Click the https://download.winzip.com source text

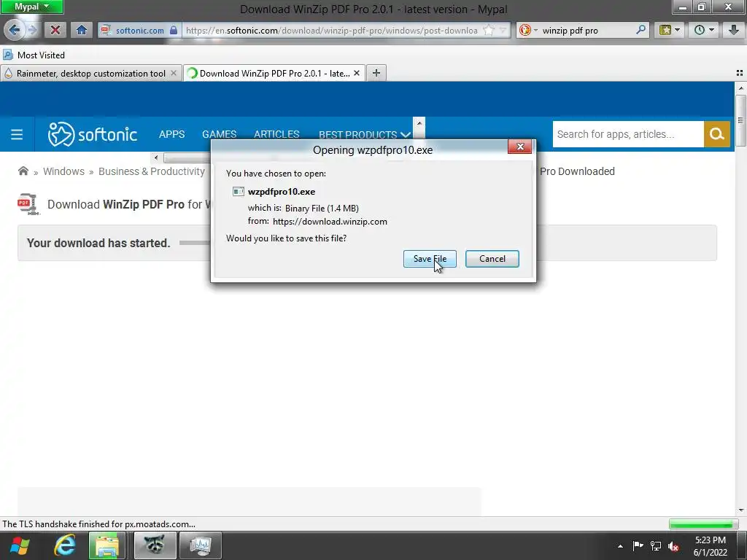330,222
